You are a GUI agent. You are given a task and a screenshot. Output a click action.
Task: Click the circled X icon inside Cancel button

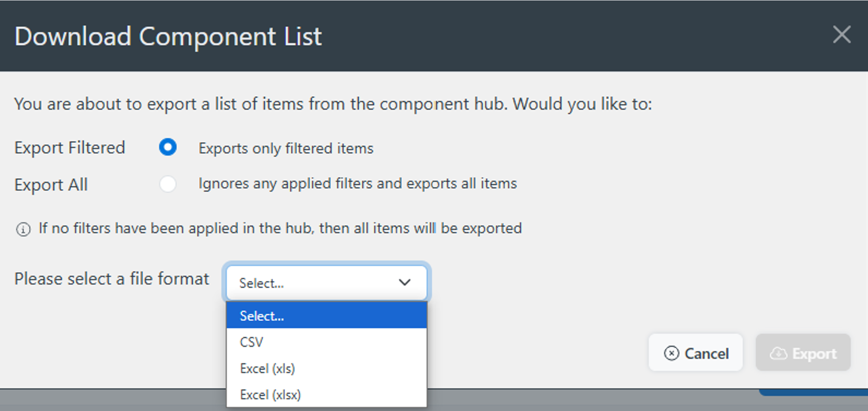[x=671, y=353]
